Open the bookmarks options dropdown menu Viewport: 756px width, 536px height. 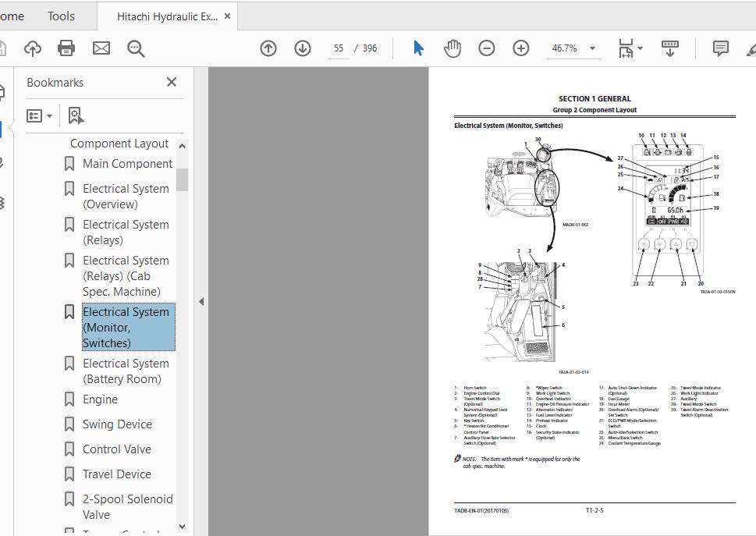tap(40, 115)
